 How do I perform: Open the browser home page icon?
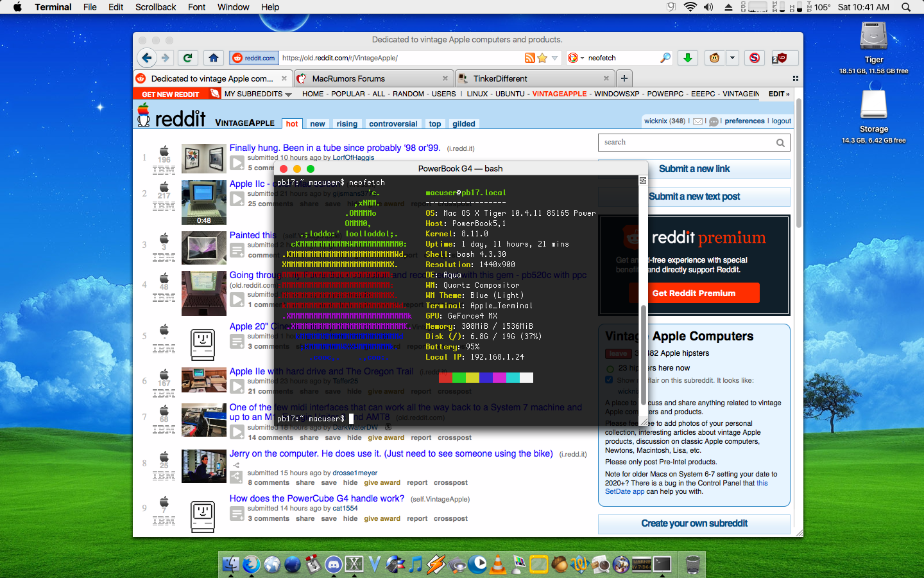pos(214,58)
